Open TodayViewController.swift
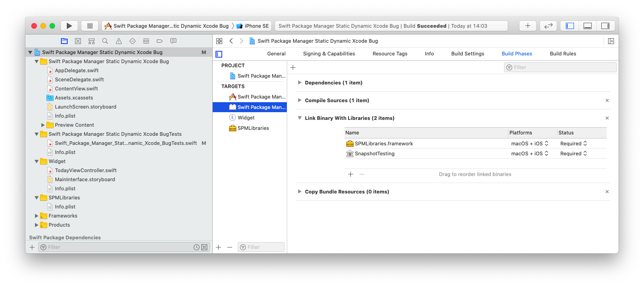The width and height of the screenshot is (644, 287). click(x=85, y=170)
